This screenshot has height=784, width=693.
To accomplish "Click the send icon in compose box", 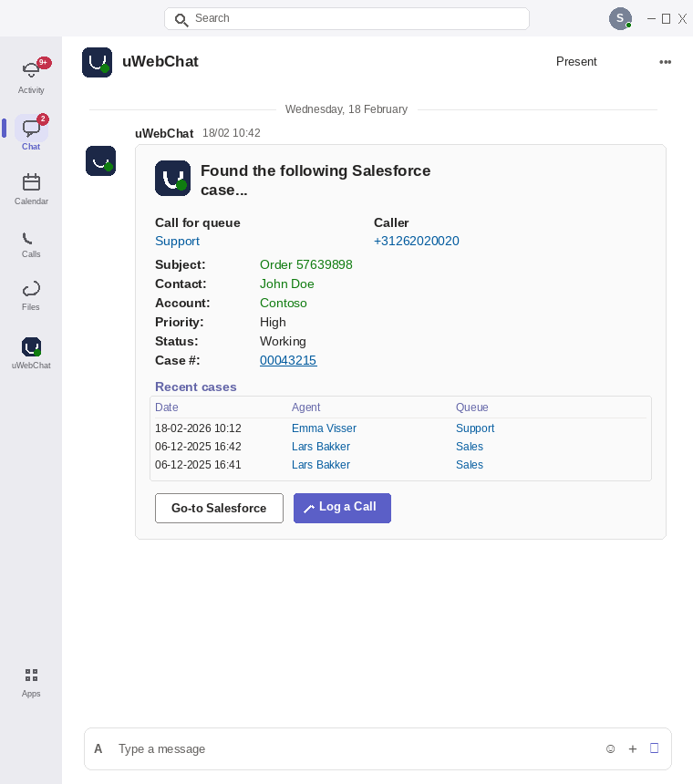I will pyautogui.click(x=654, y=748).
